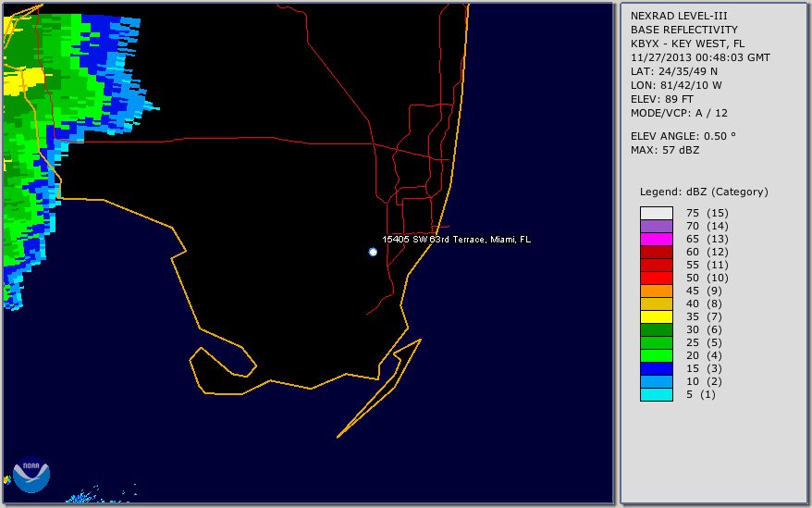812x508 pixels.
Task: Click the '50 (10)' legend label
Action: point(707,278)
